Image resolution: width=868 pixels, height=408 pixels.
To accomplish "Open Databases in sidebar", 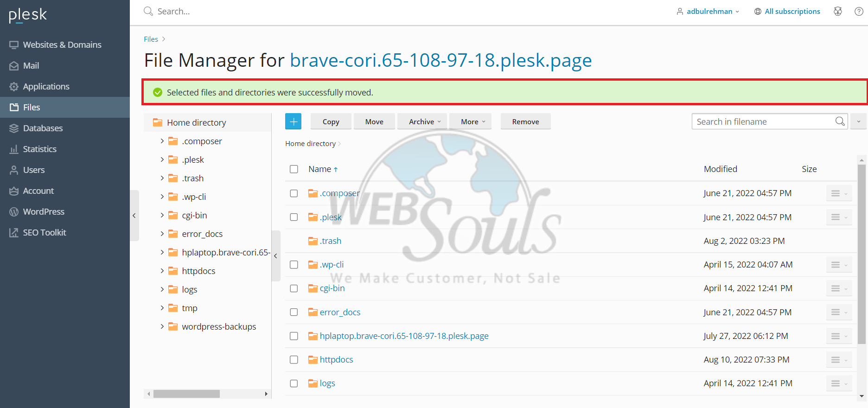I will pyautogui.click(x=65, y=128).
